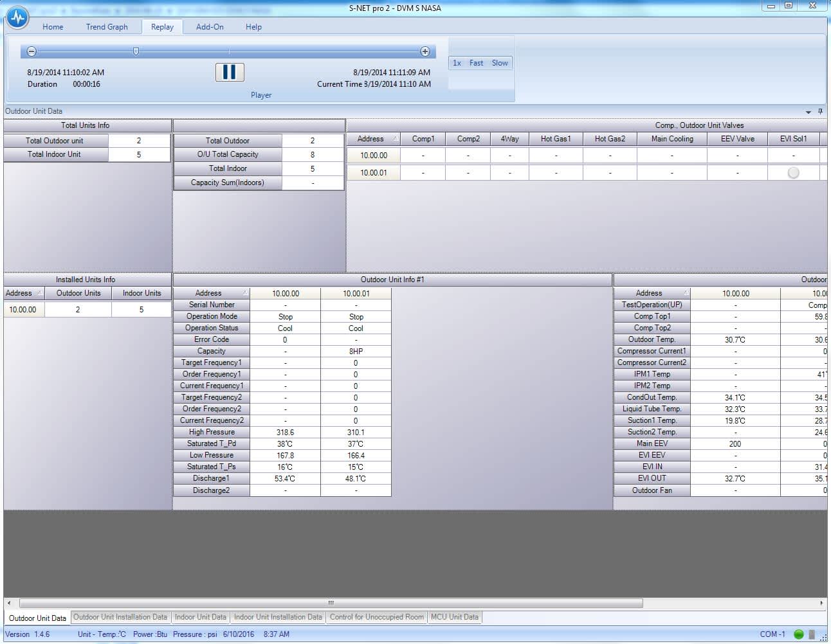Screen dimensions: 831x644
Task: Open the Trend Graph ribbon tab
Action: (107, 27)
